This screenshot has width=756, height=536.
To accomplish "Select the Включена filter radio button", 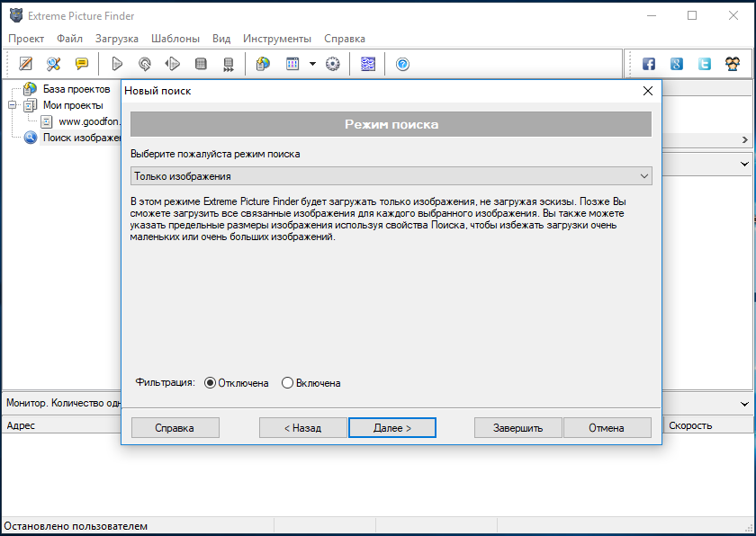I will [x=288, y=383].
